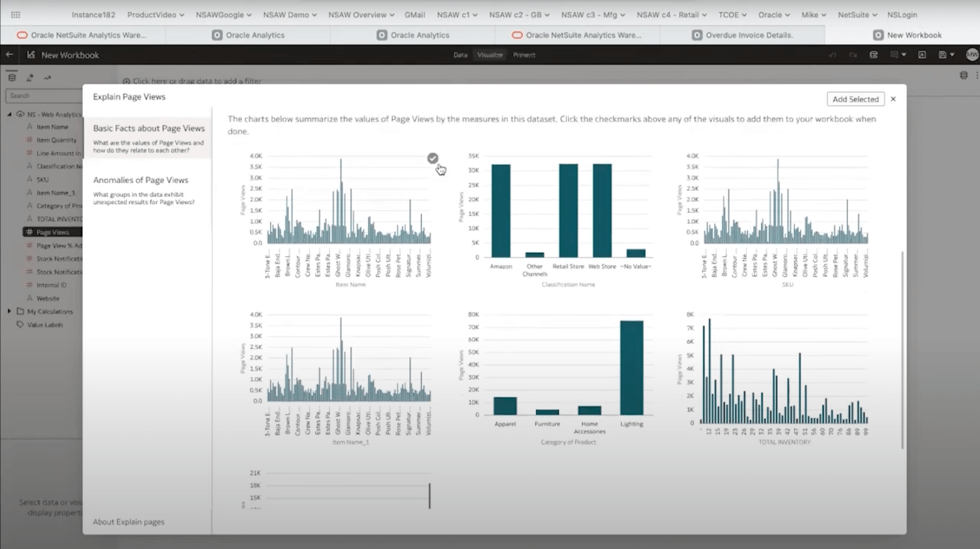Open the NSAW Overview bookmark dropdown
The width and height of the screenshot is (980, 549).
[361, 14]
